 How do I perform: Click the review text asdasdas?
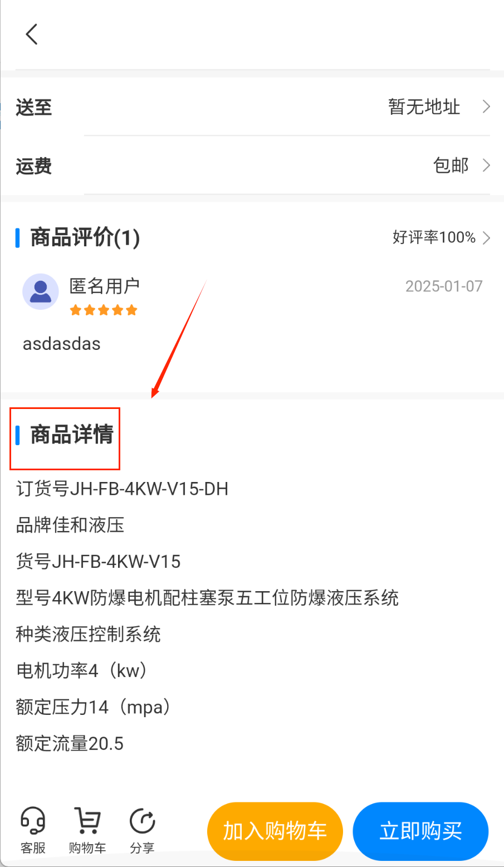(62, 344)
